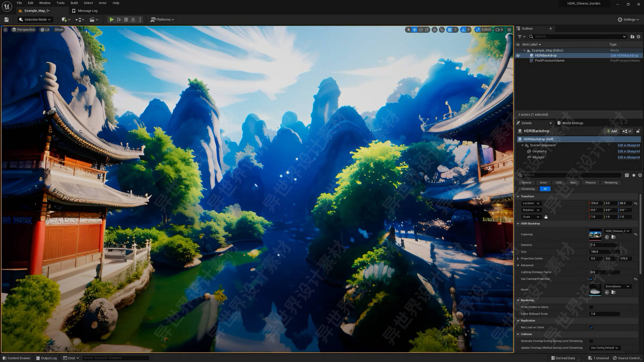Toggle grid snapping in viewport toolbar

(449, 30)
